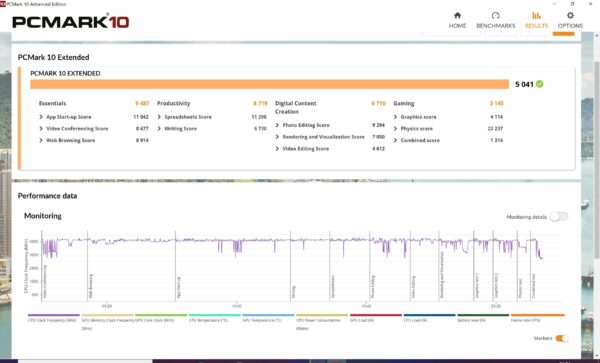Viewport: 600px width, 363px height.
Task: Open the Home tab
Action: click(x=457, y=20)
